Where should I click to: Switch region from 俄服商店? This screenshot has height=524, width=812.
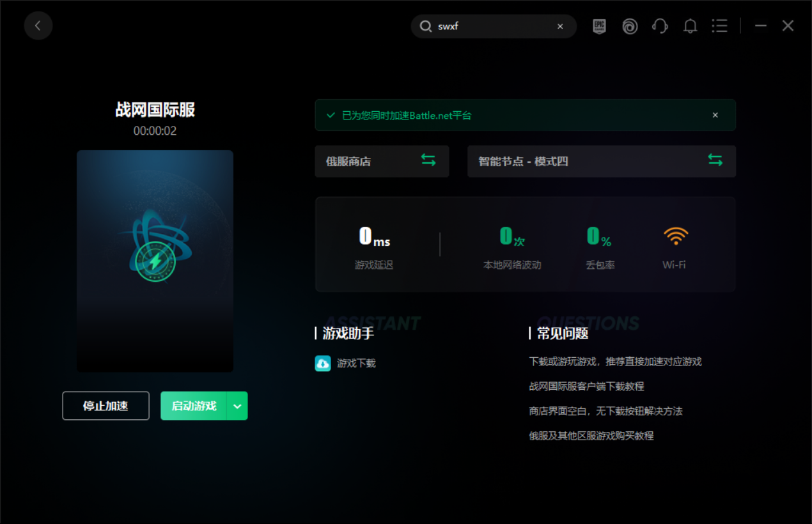pyautogui.click(x=382, y=161)
